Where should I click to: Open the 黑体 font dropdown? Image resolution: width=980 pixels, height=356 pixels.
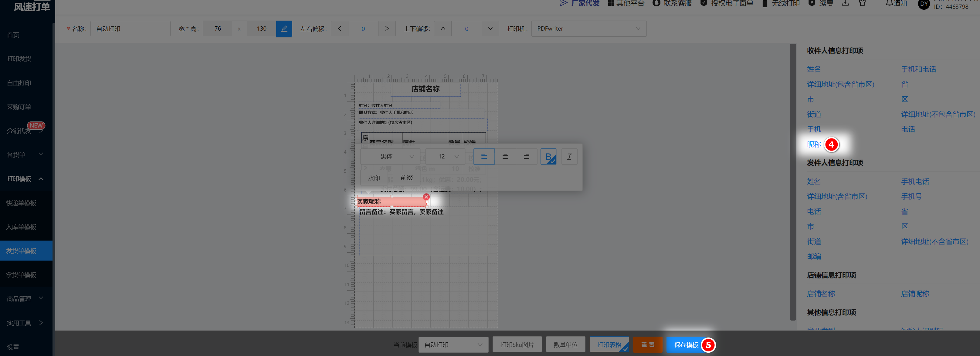pyautogui.click(x=390, y=157)
